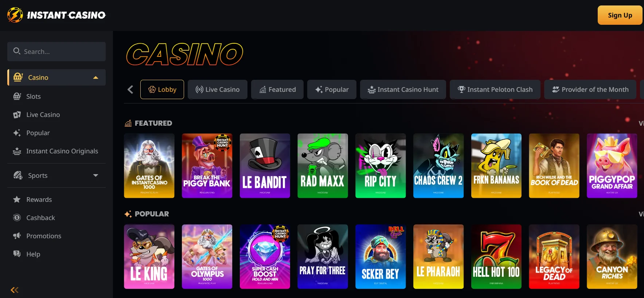Viewport: 644px width, 298px height.
Task: Click the Help chat icon
Action: tap(17, 254)
